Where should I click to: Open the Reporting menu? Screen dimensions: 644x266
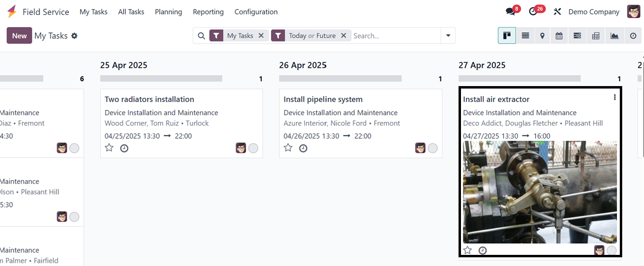click(208, 12)
